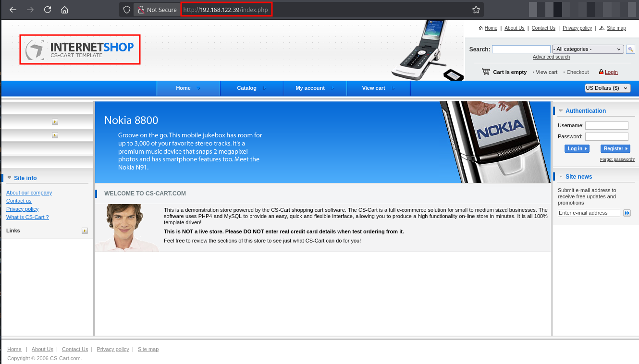
Task: Click the shopping cart icon
Action: click(486, 72)
